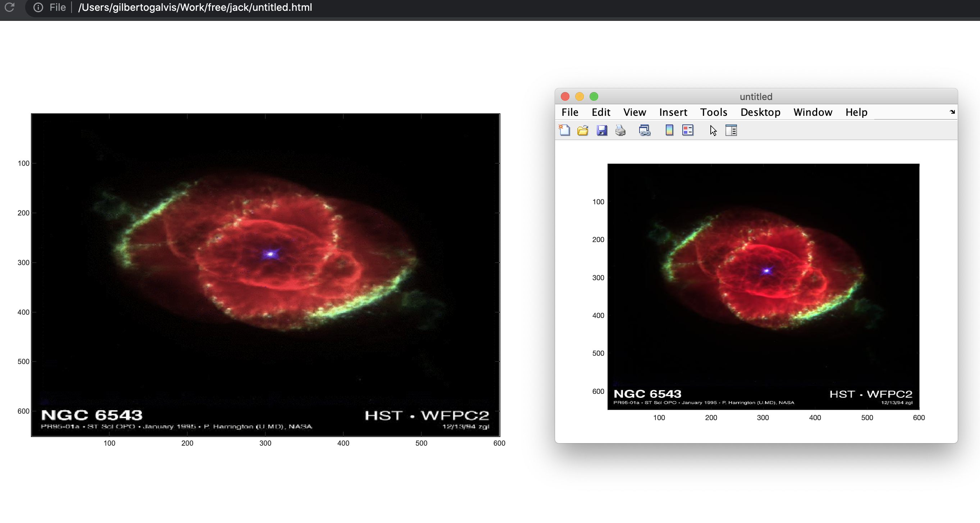The height and width of the screenshot is (523, 980).
Task: Reload the browser page
Action: click(9, 7)
